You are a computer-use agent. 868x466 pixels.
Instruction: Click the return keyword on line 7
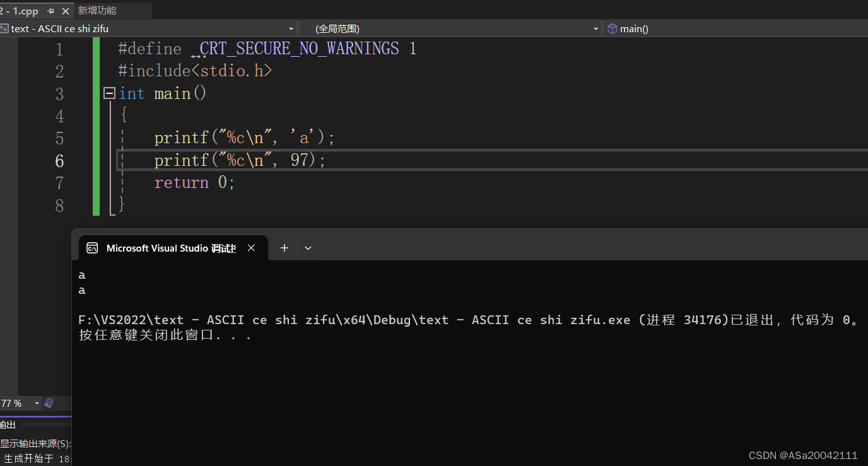182,182
